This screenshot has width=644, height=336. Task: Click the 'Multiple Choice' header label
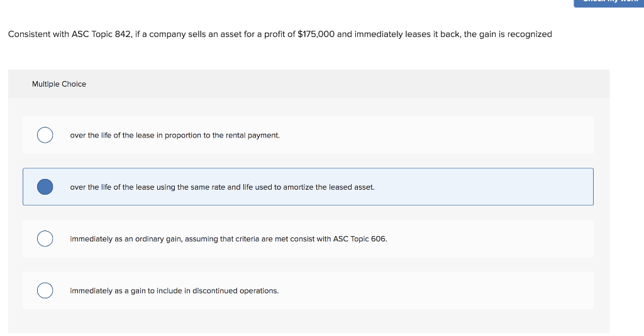coord(59,84)
